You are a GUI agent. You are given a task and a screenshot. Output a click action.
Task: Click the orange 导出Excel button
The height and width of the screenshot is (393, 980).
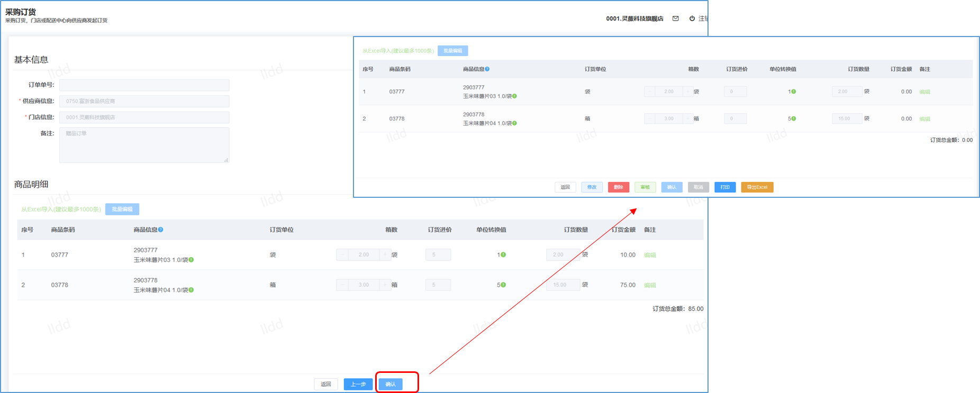tap(757, 187)
